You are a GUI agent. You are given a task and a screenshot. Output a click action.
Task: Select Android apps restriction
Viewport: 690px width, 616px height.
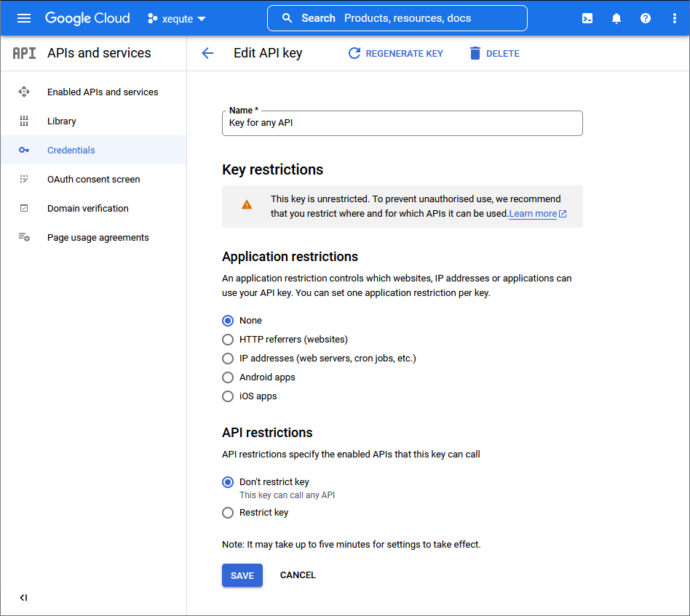click(x=228, y=377)
